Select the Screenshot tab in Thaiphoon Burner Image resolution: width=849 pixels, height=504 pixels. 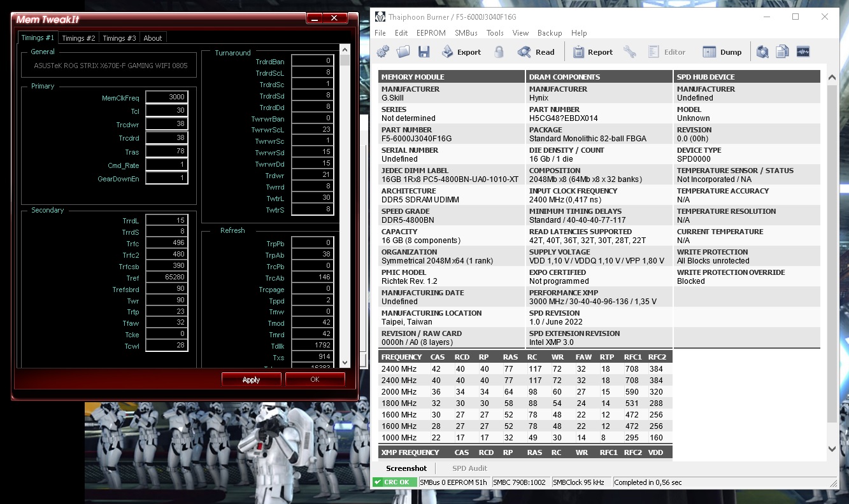pyautogui.click(x=406, y=468)
